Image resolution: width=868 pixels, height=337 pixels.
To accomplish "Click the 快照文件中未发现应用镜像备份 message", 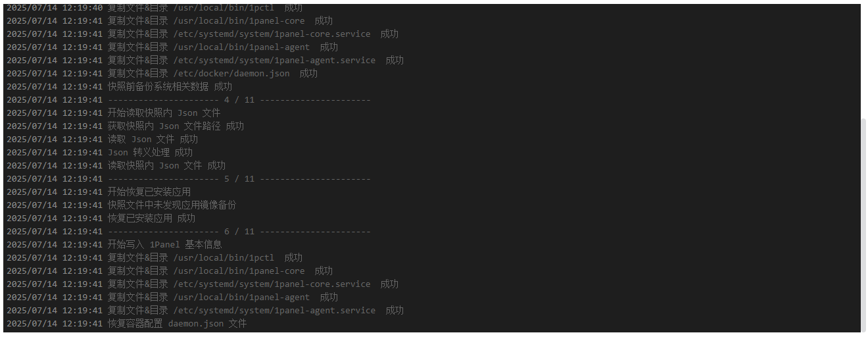I will tap(121, 205).
